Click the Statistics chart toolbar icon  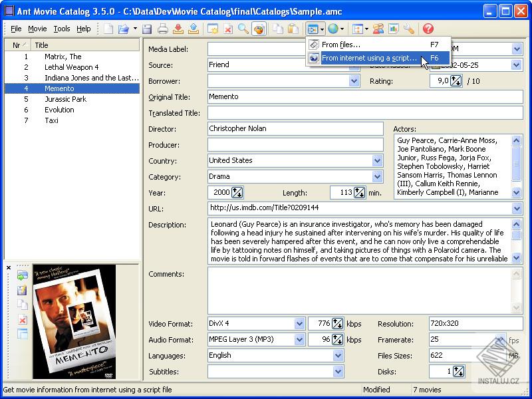pyautogui.click(x=394, y=29)
